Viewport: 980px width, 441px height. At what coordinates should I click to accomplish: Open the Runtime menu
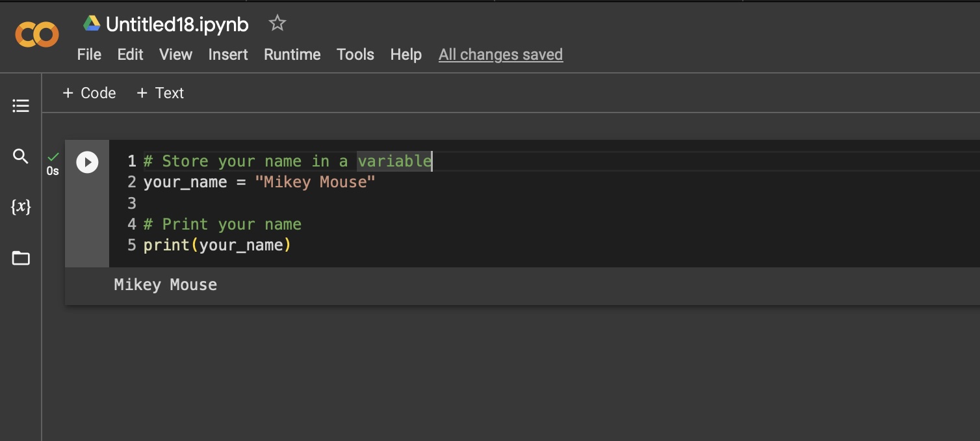click(x=292, y=55)
